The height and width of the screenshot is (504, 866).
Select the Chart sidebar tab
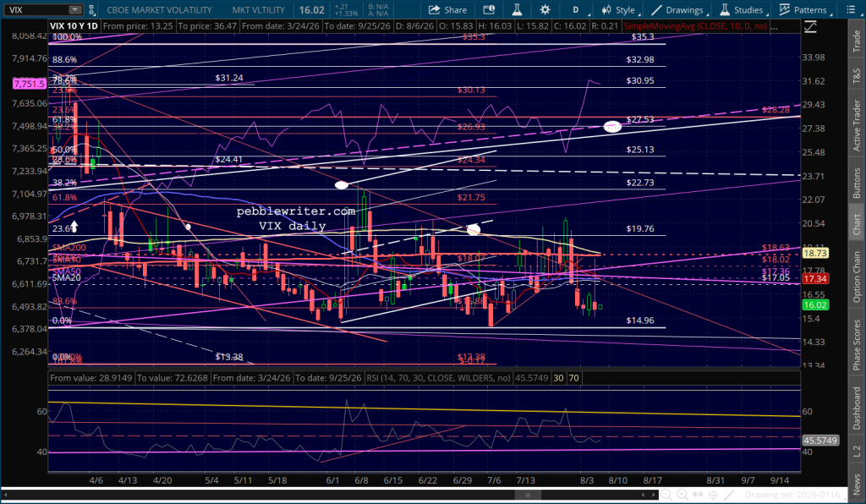[857, 223]
